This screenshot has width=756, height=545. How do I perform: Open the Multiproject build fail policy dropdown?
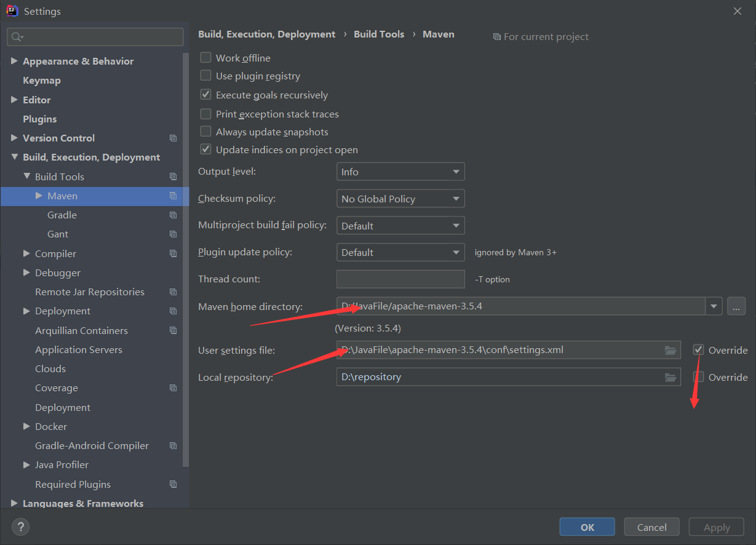[400, 225]
